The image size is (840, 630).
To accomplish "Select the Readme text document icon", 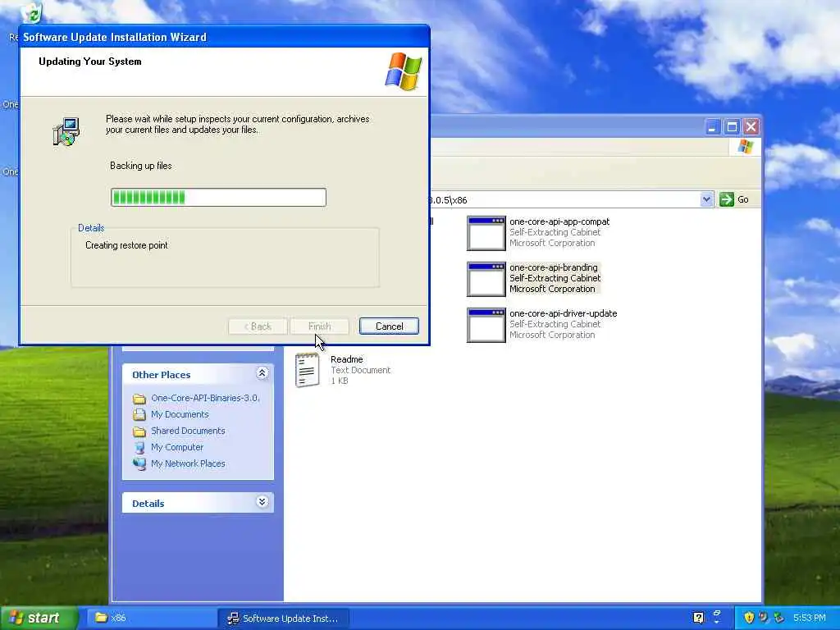I will (x=308, y=370).
